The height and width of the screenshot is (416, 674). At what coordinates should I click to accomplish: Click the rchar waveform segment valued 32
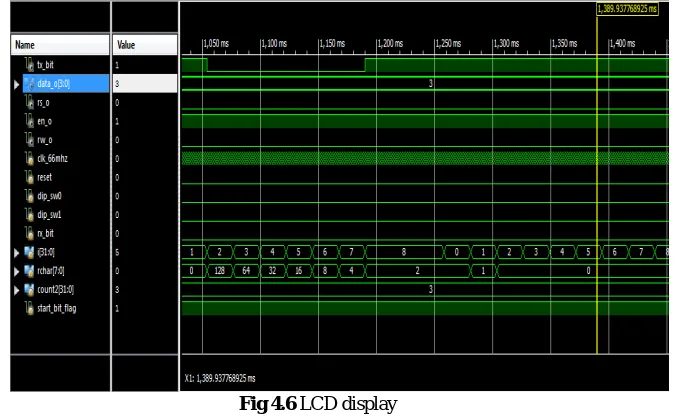[273, 271]
